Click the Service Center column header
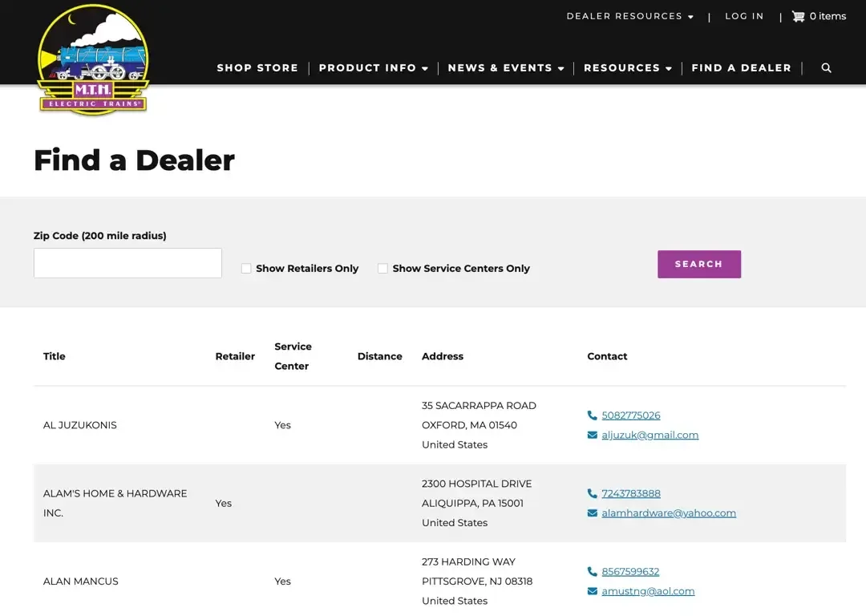866x616 pixels. (293, 356)
